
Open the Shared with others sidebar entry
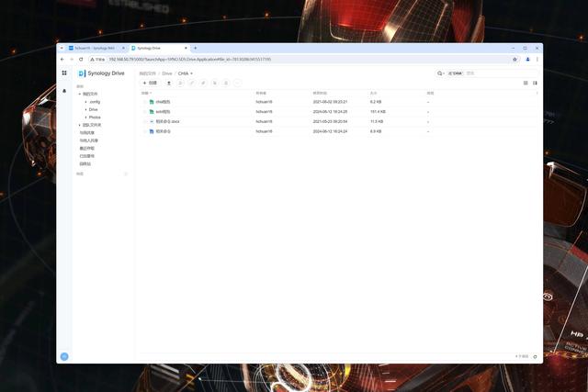(x=88, y=140)
